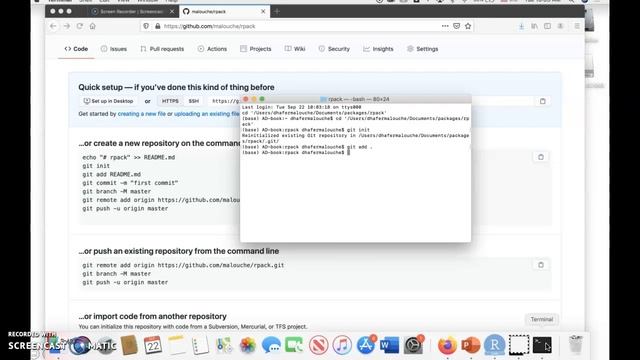
Task: Follow creating a new file link
Action: click(142, 114)
